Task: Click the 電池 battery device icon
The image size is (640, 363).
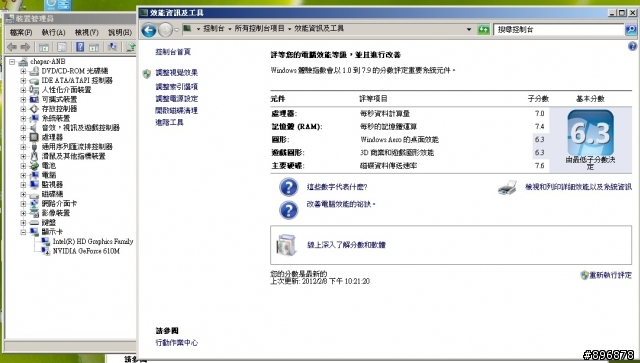Action: tap(34, 166)
